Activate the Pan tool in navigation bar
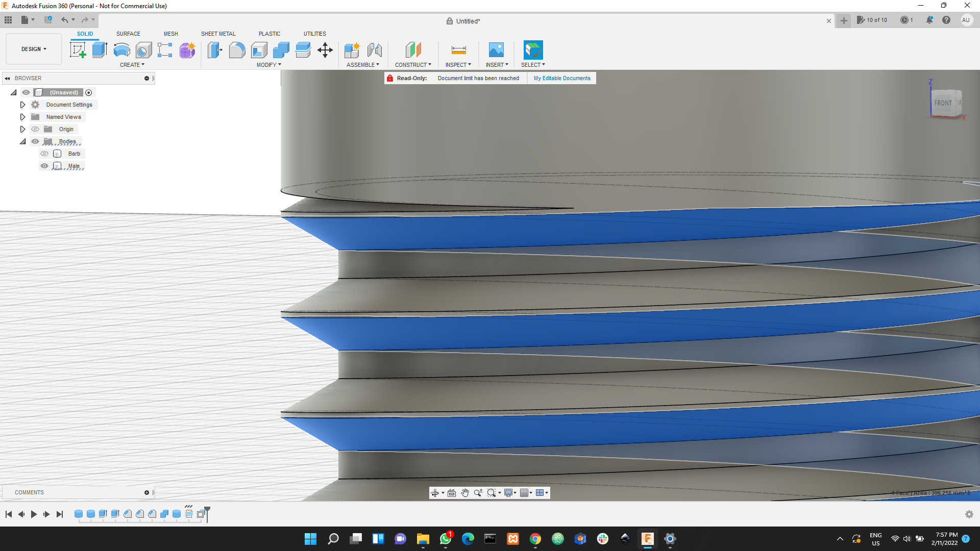 pos(465,493)
